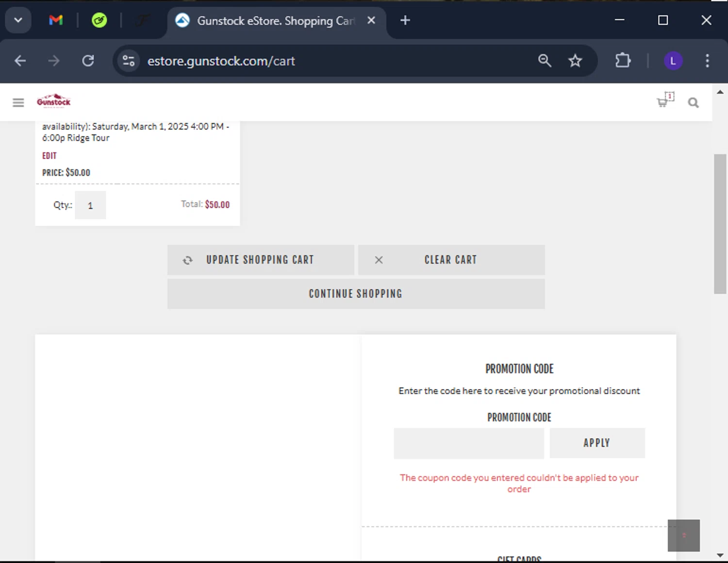Click the address bar URL estore.gunstock.com/cart
Screen dimensions: 728x563
221,61
